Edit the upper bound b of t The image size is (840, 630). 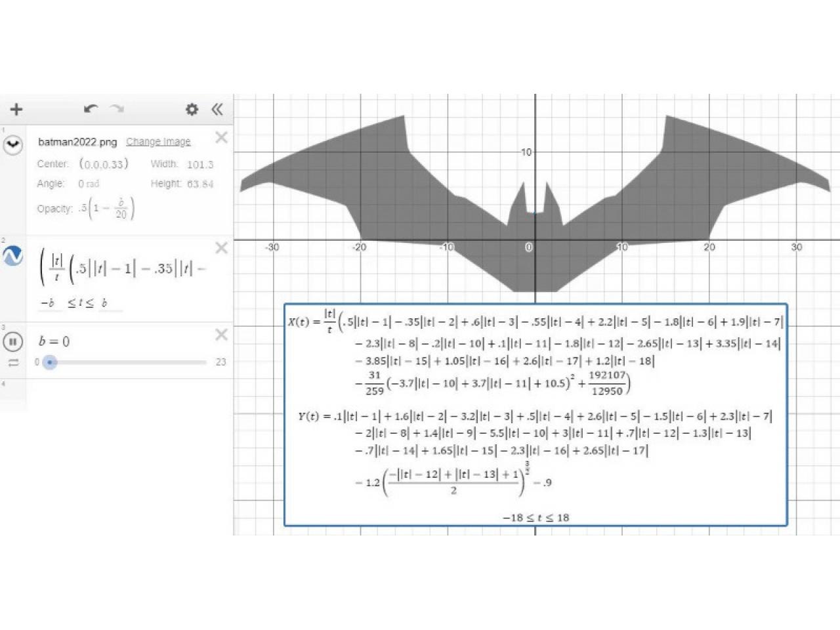104,303
